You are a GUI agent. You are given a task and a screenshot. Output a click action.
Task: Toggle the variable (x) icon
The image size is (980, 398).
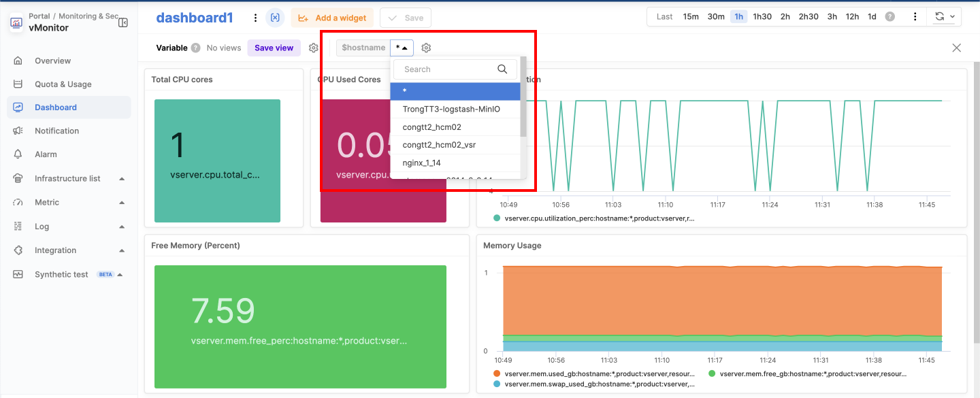point(275,18)
